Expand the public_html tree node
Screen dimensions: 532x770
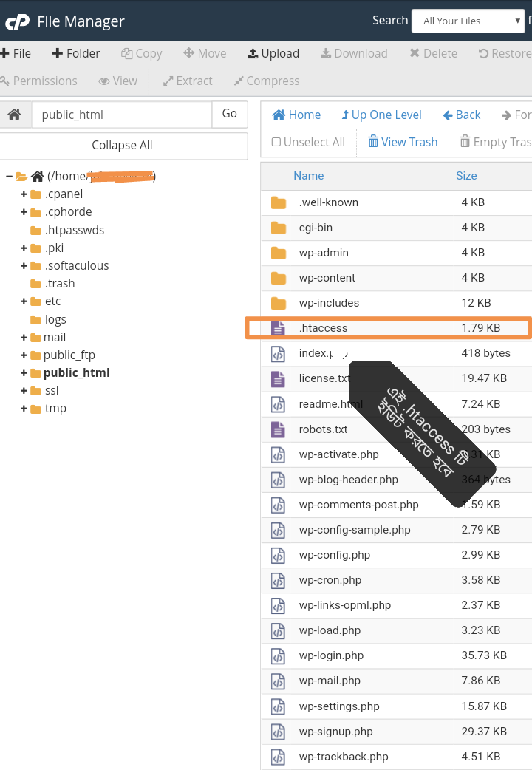point(24,373)
